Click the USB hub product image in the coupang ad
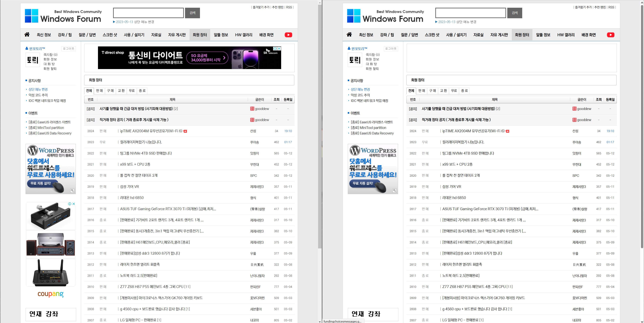The width and height of the screenshot is (644, 323). point(51,216)
